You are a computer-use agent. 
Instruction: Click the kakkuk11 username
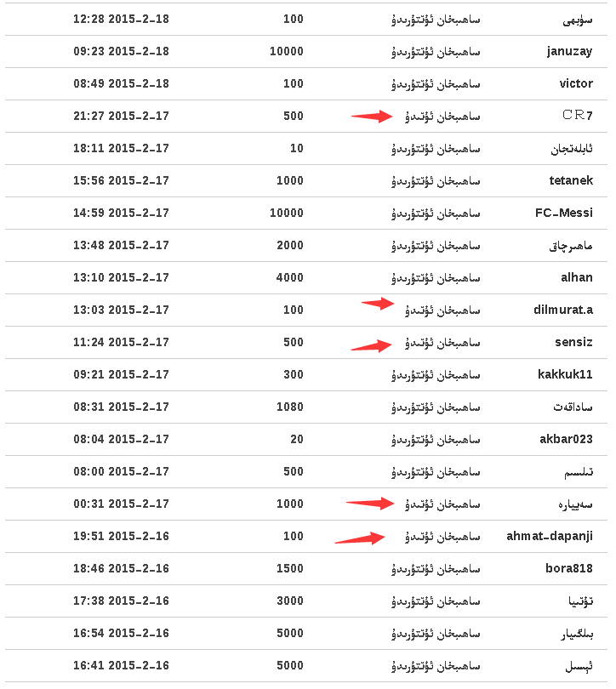(x=565, y=374)
